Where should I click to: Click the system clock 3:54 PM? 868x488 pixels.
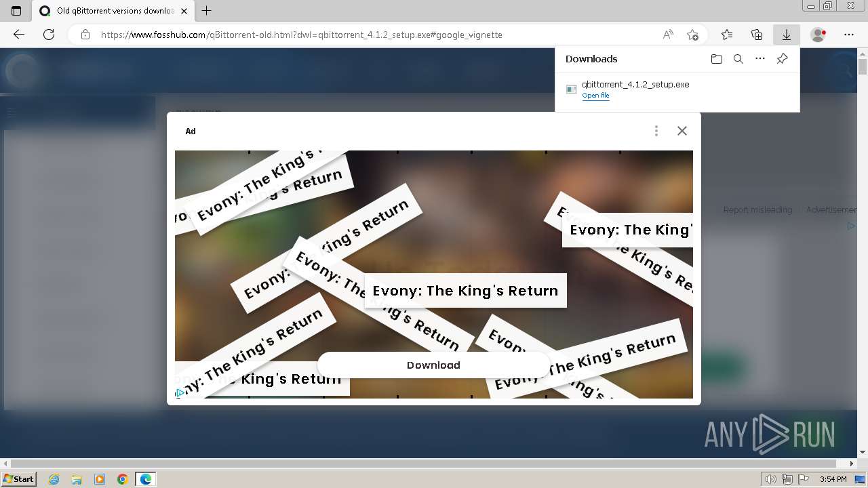[x=833, y=479]
